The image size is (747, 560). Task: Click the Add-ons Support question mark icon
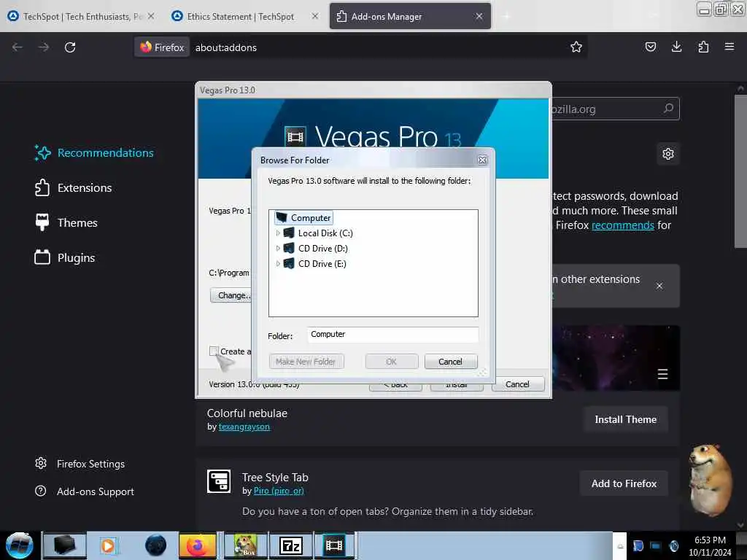[41, 491]
